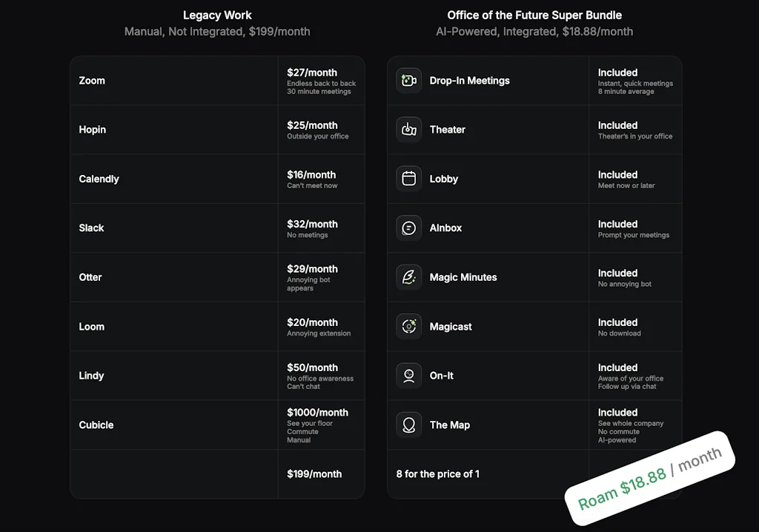Image resolution: width=759 pixels, height=532 pixels.
Task: Select the Legacy Work heading
Action: (217, 15)
